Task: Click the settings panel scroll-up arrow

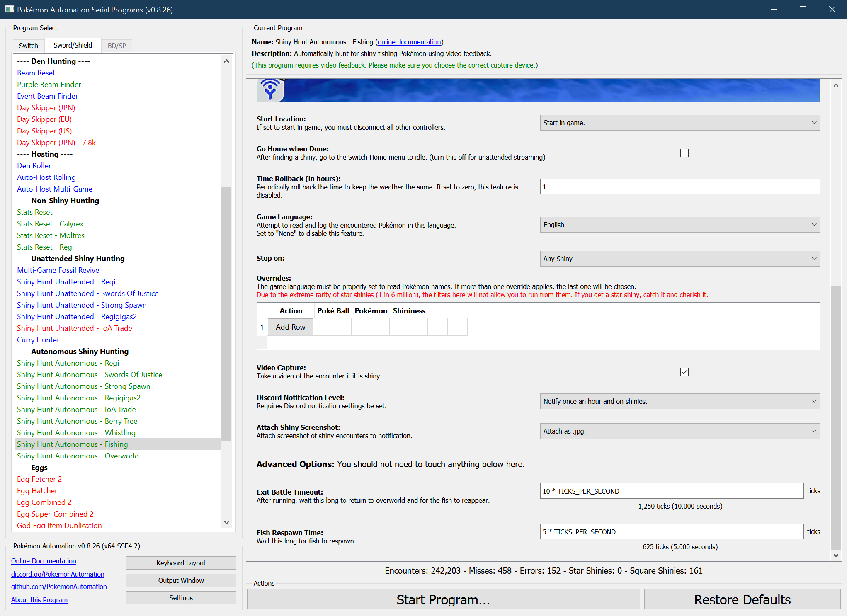Action: (x=836, y=85)
